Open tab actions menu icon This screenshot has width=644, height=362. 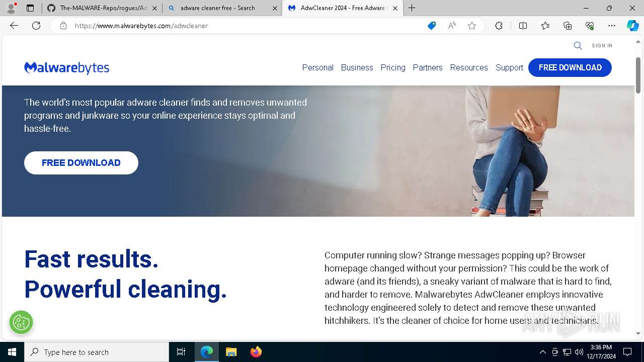(x=30, y=8)
